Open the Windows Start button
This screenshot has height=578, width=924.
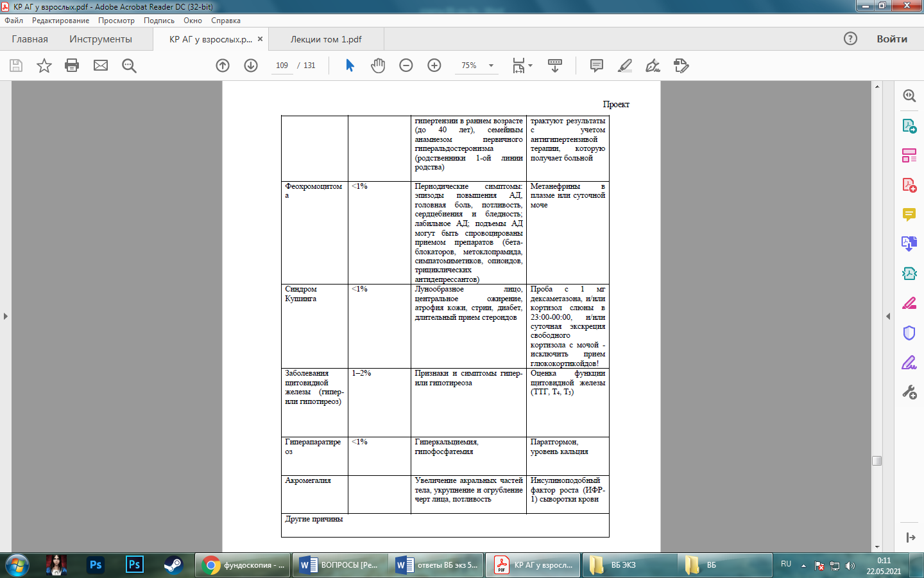[17, 565]
